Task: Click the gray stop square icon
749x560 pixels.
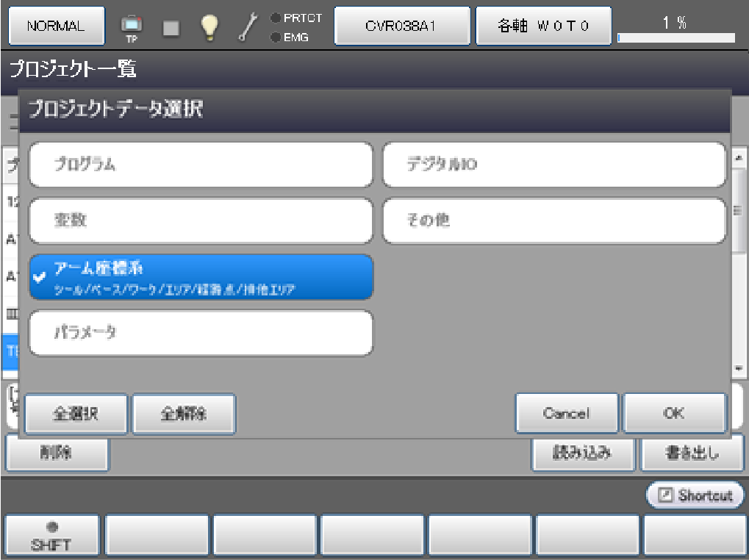Action: tap(171, 26)
